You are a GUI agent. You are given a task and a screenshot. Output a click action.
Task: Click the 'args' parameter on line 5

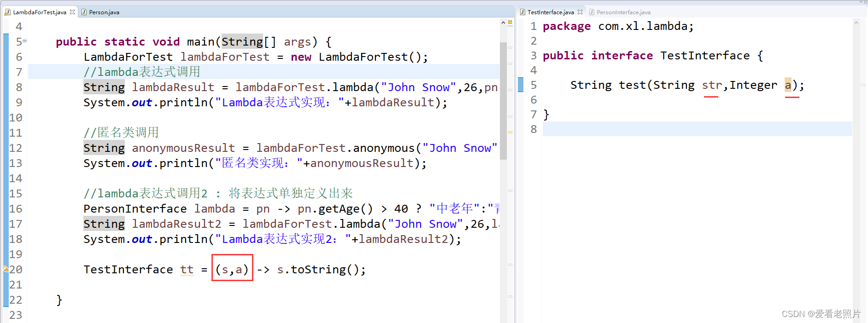pyautogui.click(x=297, y=42)
